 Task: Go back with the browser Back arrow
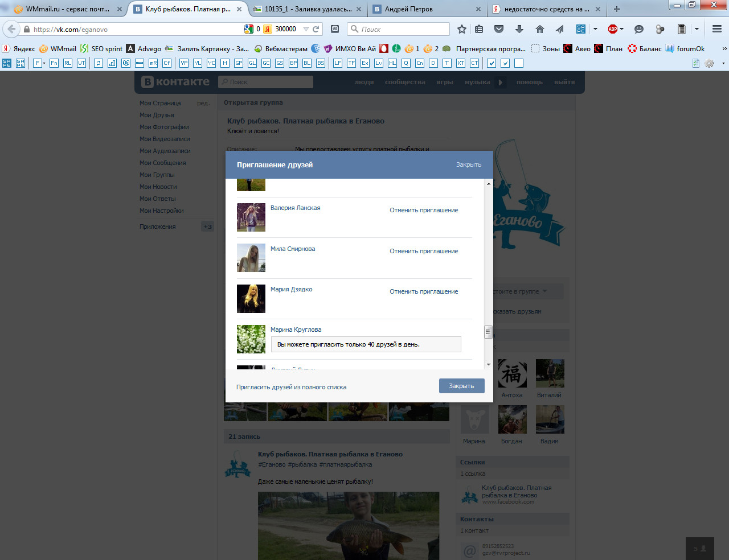point(11,29)
